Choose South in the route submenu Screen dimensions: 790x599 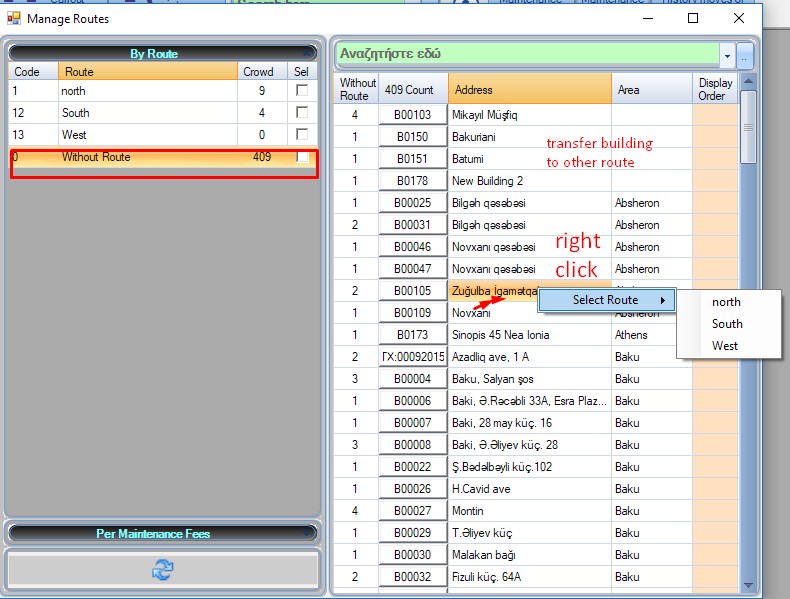click(x=727, y=324)
